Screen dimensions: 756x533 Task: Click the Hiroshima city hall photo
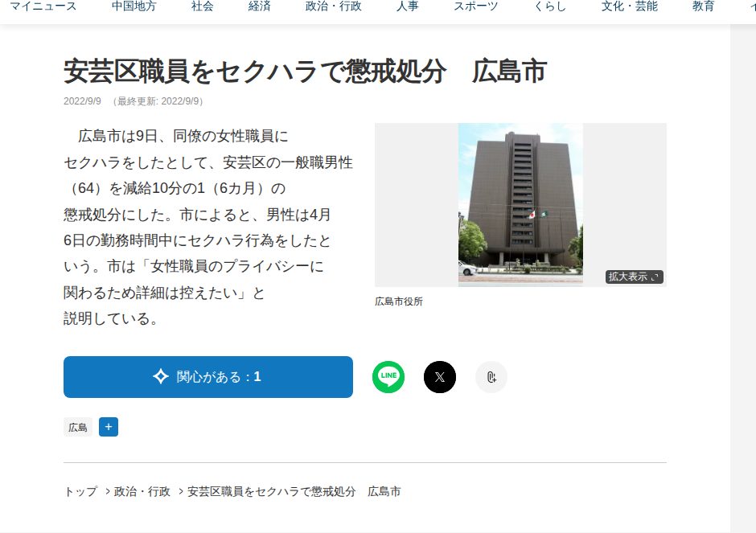pos(520,205)
